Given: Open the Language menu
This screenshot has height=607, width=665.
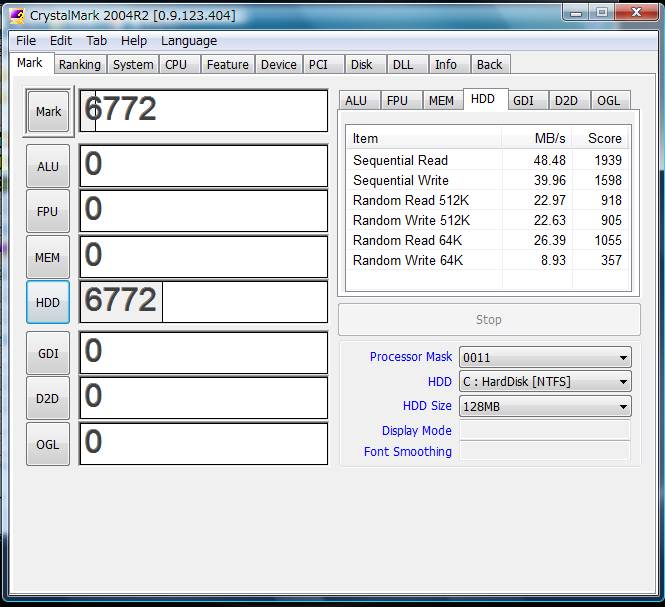Looking at the screenshot, I should coord(188,41).
